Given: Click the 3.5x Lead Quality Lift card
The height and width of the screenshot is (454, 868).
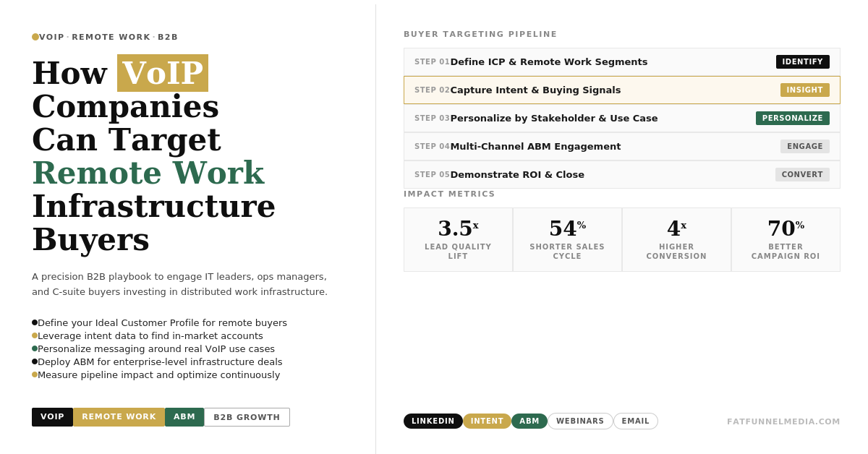Looking at the screenshot, I should click(458, 239).
